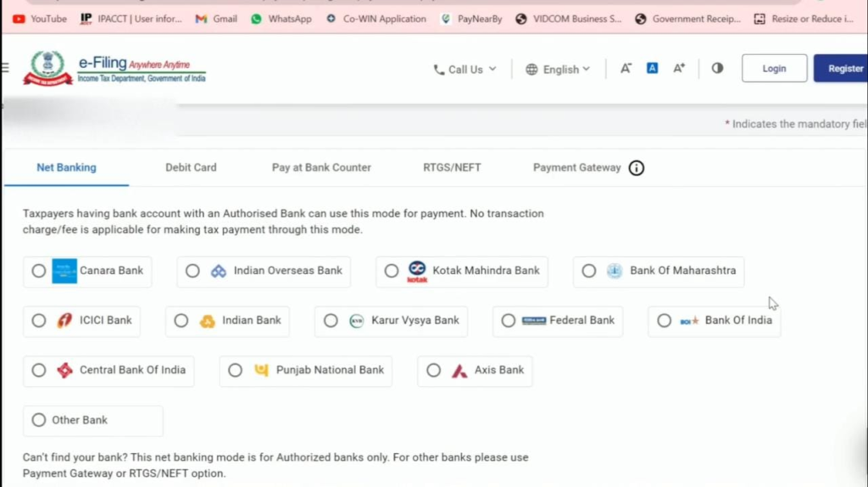Open the YouTube bookmark
The image size is (868, 487).
tap(40, 19)
